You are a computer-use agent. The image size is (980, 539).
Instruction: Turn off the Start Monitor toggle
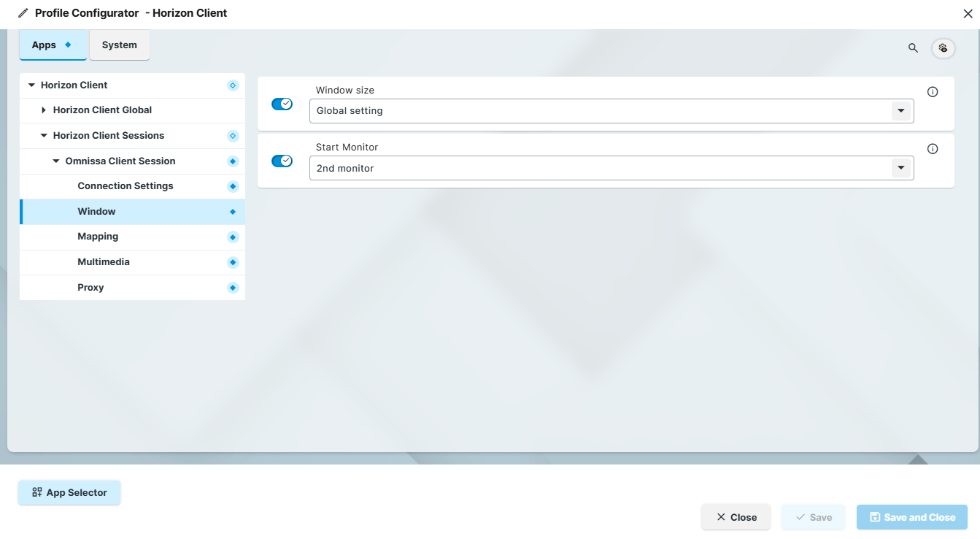point(282,161)
